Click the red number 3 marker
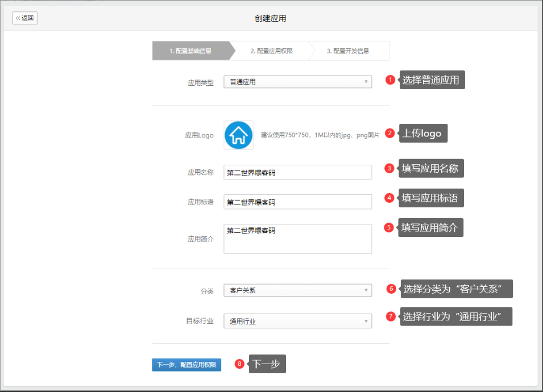The height and width of the screenshot is (392, 543). (x=389, y=168)
